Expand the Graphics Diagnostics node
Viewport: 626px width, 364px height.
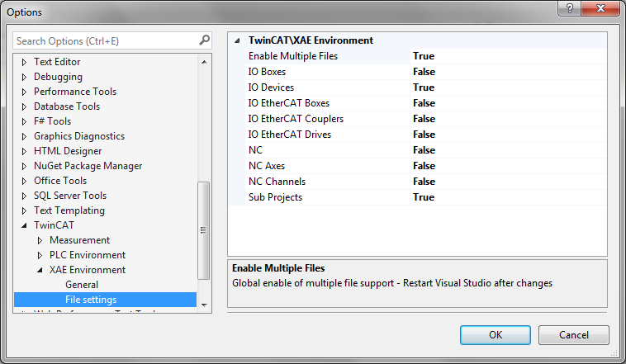tap(24, 136)
